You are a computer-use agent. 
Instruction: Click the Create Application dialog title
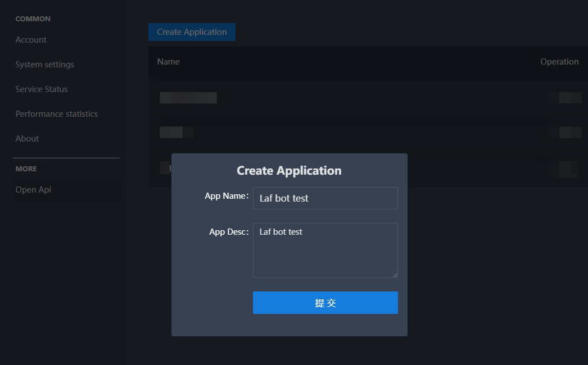click(289, 171)
